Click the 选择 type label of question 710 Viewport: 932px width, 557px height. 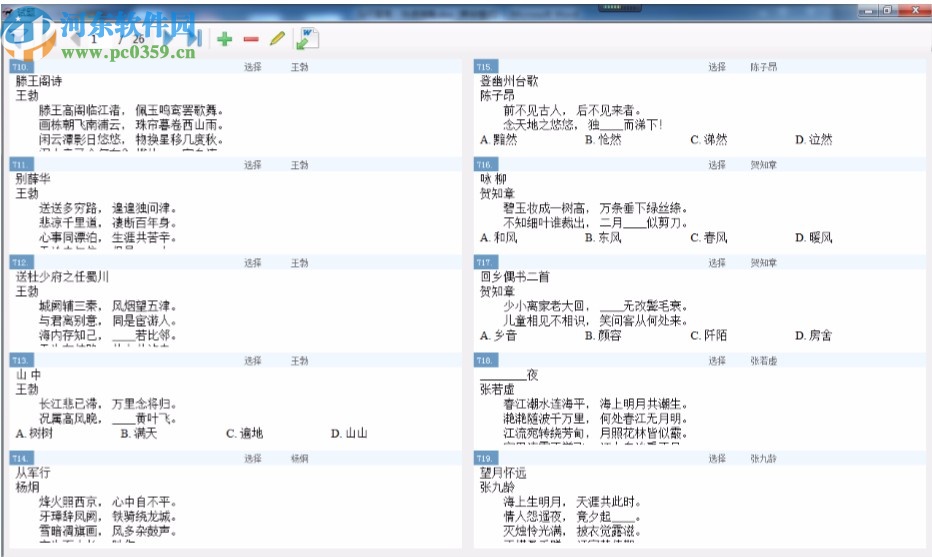253,67
